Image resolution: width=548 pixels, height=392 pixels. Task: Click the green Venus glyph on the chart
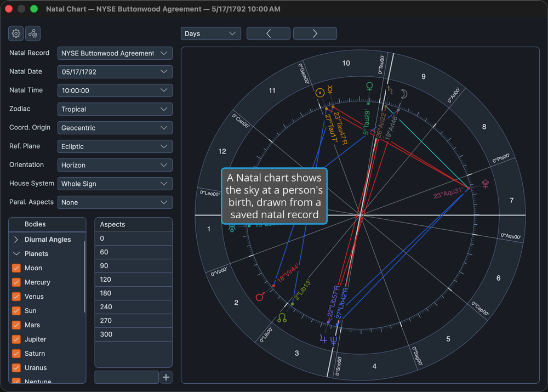[x=369, y=86]
